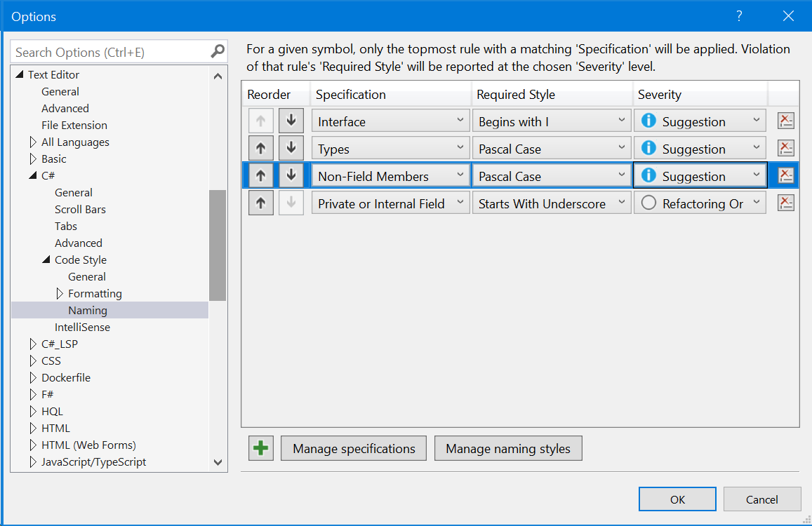
Task: Select General under Code Style
Action: coord(87,276)
